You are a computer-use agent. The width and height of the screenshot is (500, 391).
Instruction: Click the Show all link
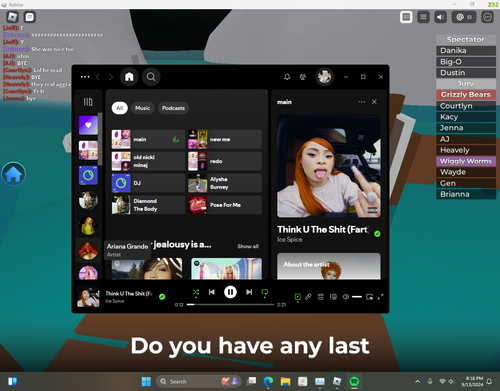(248, 246)
